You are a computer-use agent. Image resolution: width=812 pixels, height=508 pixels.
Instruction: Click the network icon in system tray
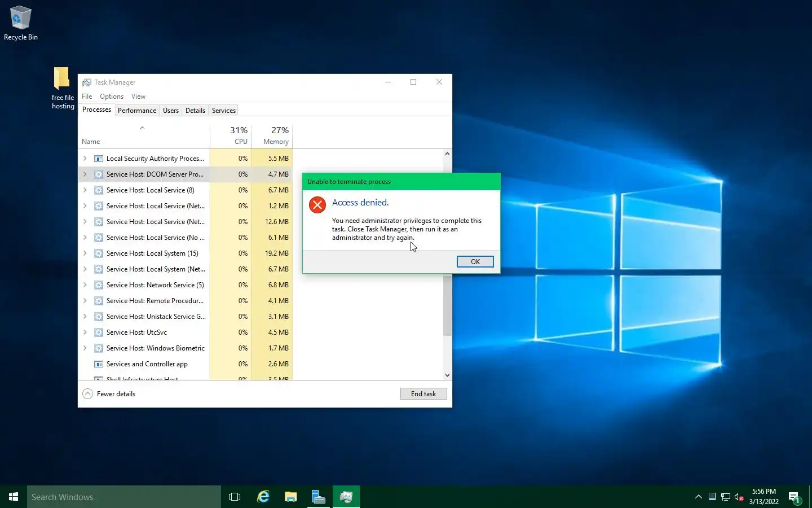pos(726,497)
